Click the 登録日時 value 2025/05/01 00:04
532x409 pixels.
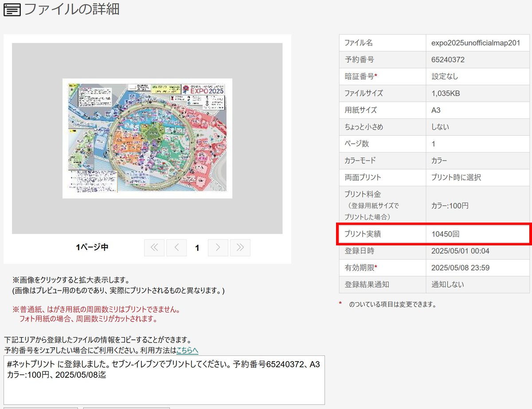point(460,251)
